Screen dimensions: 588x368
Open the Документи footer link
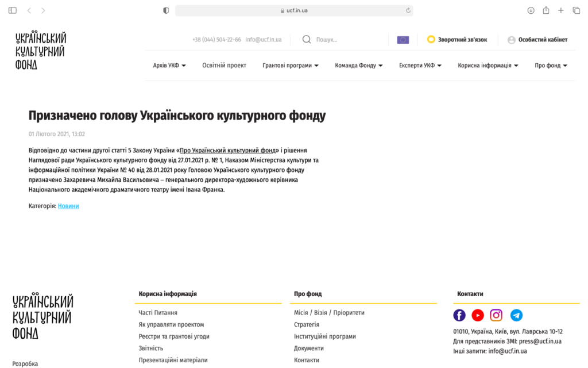tap(308, 348)
